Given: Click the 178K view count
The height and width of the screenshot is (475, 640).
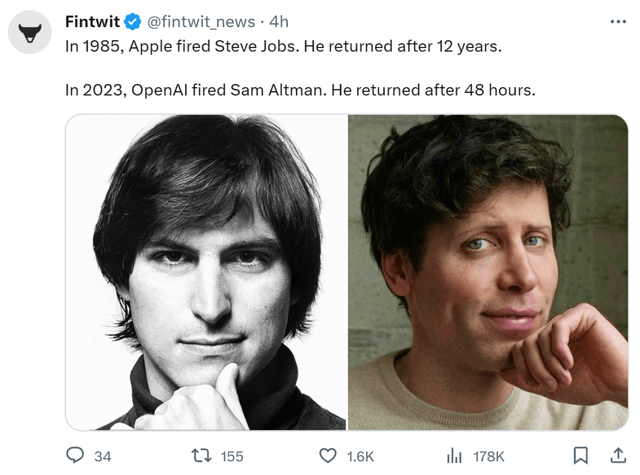Looking at the screenshot, I should click(x=489, y=456).
